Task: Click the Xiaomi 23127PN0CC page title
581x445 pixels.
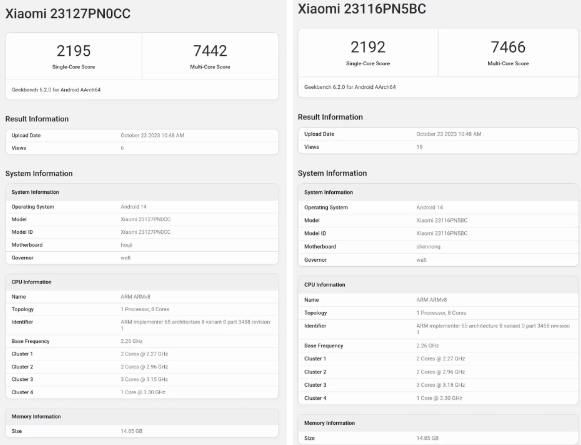Action: pos(68,14)
